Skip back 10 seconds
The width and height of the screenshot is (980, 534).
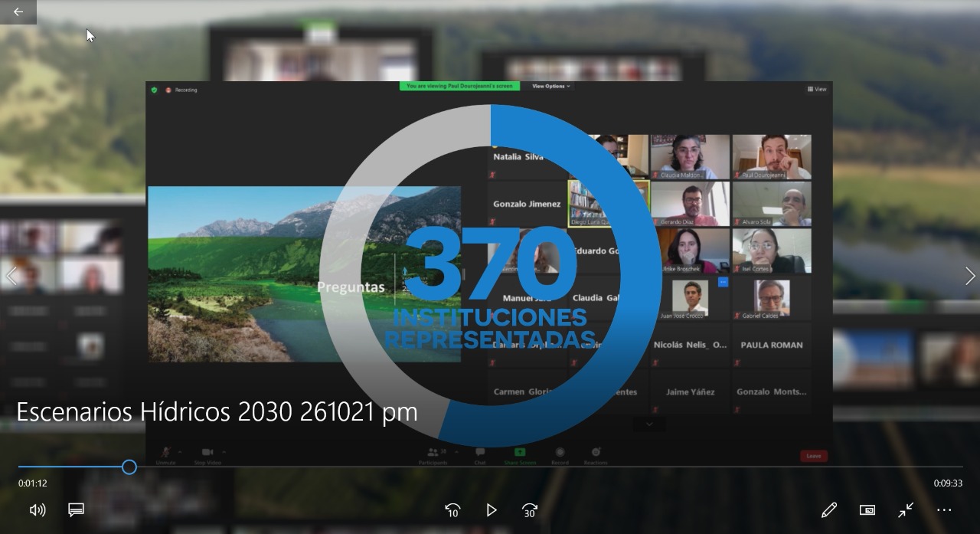452,510
